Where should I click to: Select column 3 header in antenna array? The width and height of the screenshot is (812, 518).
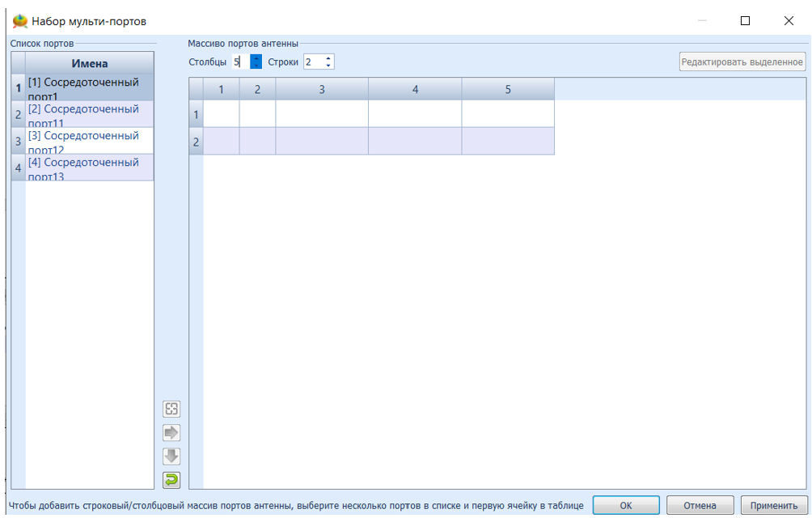click(322, 89)
